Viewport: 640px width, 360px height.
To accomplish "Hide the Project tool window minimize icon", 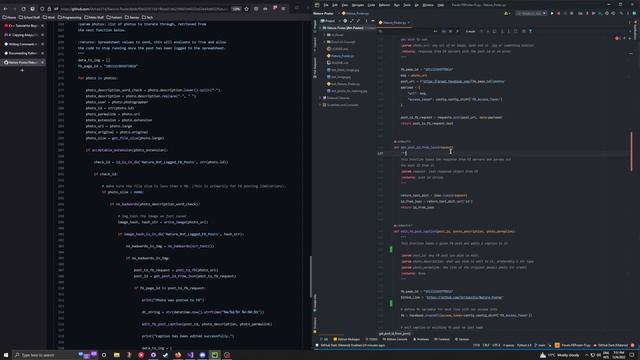I will [x=373, y=21].
